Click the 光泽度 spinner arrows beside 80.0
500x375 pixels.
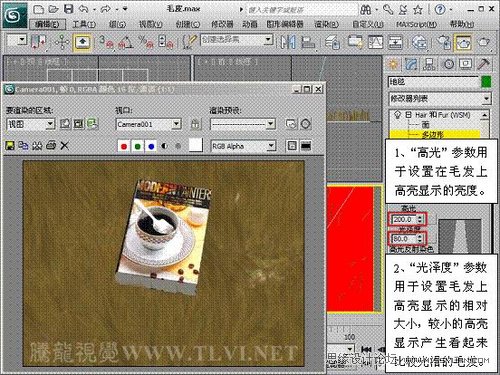pos(420,239)
